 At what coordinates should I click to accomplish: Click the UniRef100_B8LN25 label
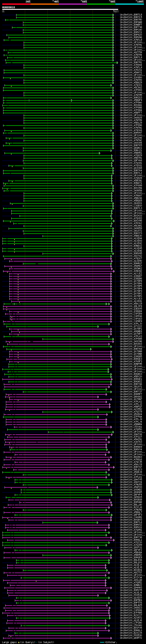[x=131, y=605]
